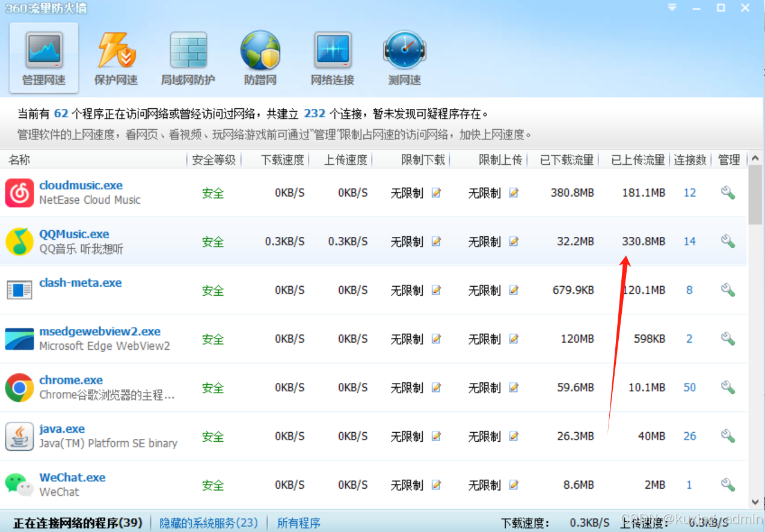Open manage wrench for java.exe
Screen dimensions: 765x532
click(728, 436)
